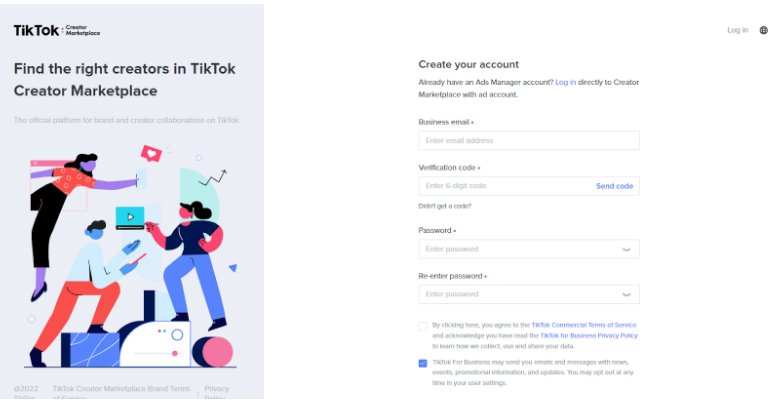Click the video play icon in illustration
Screen dimensions: 782x403
click(130, 217)
